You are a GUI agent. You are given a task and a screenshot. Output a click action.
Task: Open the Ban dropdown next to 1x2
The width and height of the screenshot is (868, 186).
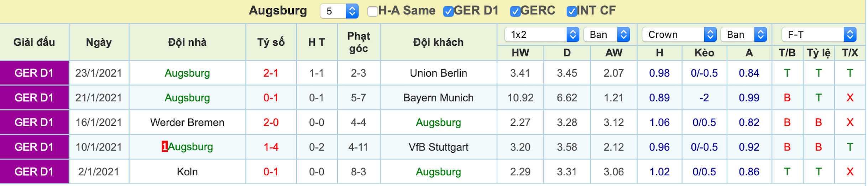(x=607, y=35)
